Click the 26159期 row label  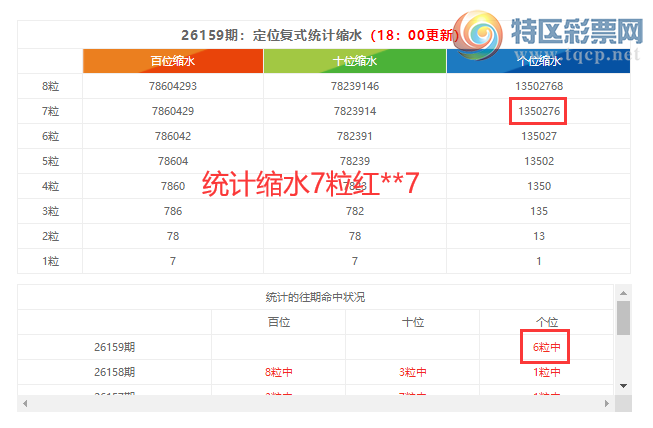point(115,347)
